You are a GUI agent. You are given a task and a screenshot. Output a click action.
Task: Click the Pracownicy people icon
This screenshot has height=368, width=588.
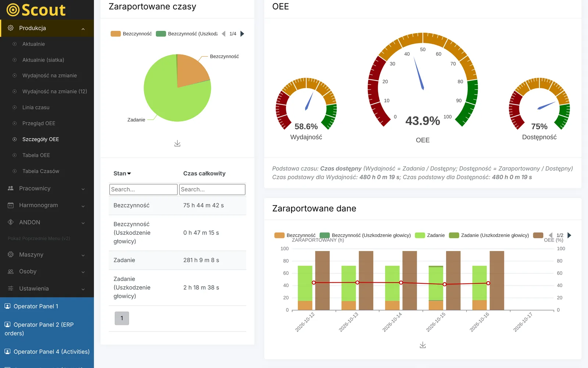11,188
